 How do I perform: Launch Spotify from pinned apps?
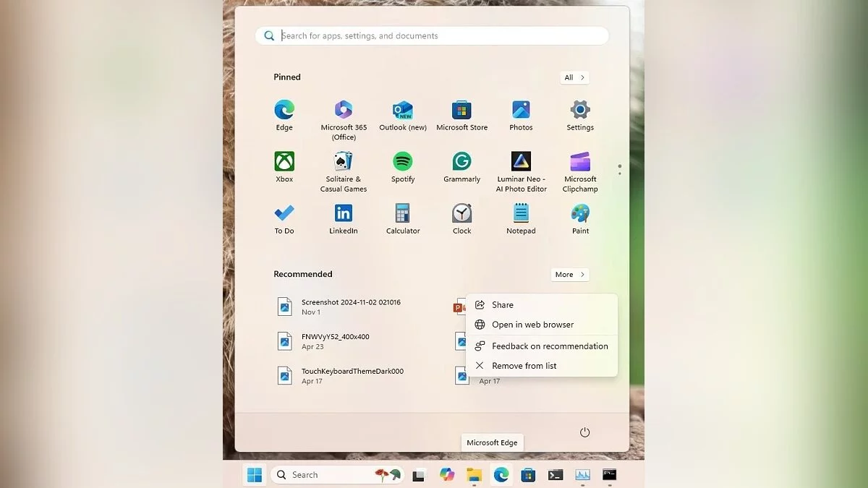pyautogui.click(x=403, y=162)
